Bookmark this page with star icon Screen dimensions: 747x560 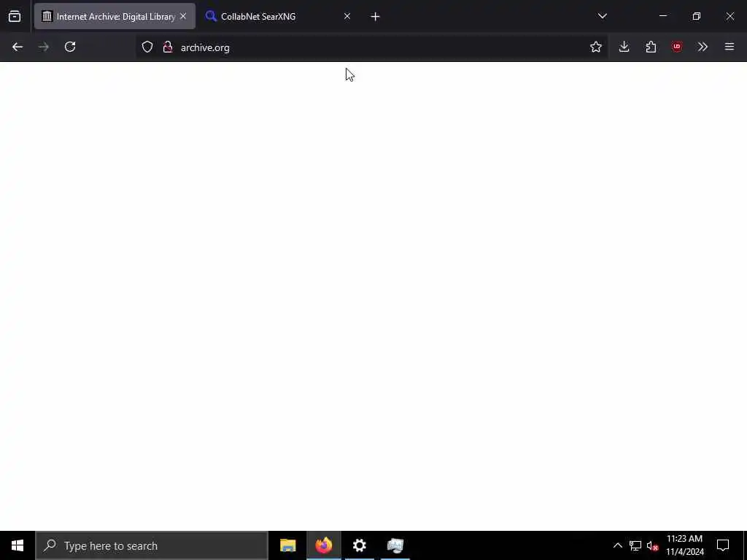595,47
